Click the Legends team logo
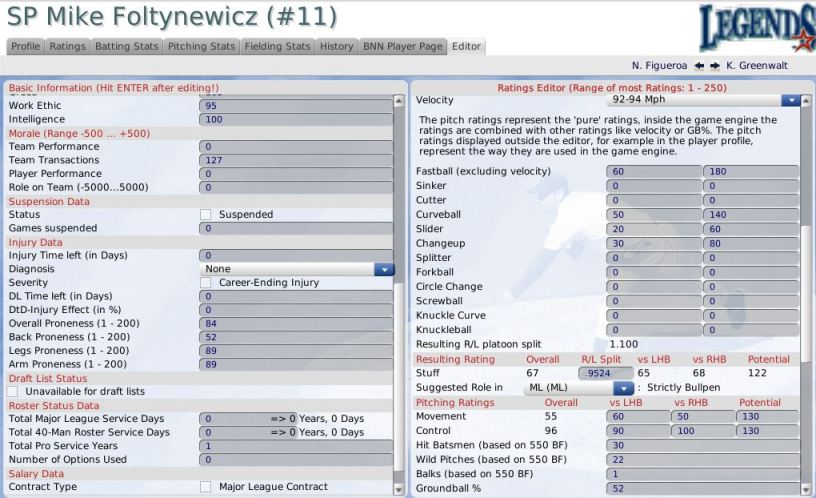 coord(757,28)
